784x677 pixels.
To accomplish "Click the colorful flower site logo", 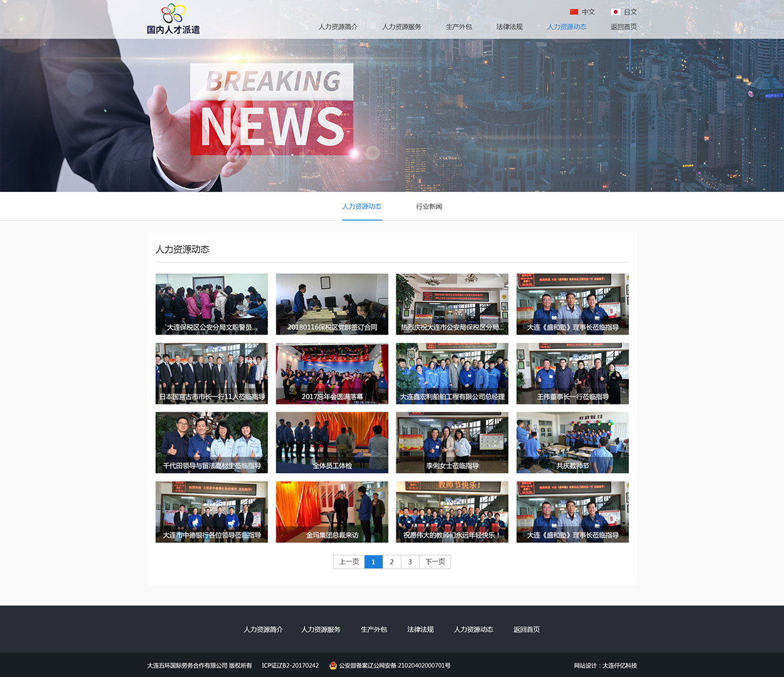I will pyautogui.click(x=173, y=13).
